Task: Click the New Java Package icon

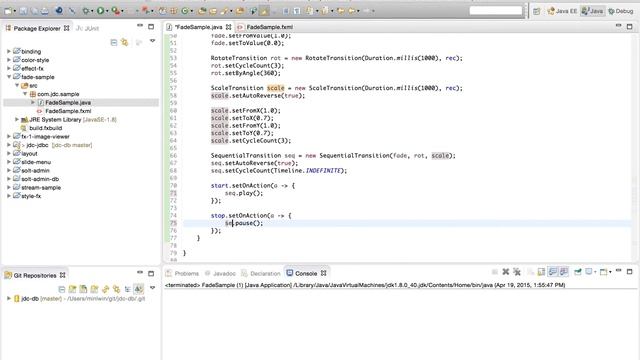Action: coord(173,11)
